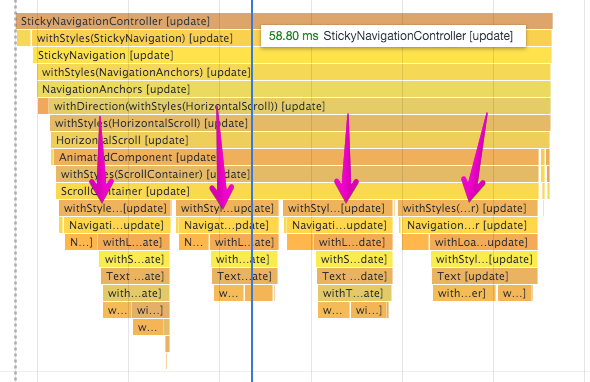Select the StickyNavigationController [update] flame bar
Screen dimensions: 590x382
click(284, 21)
